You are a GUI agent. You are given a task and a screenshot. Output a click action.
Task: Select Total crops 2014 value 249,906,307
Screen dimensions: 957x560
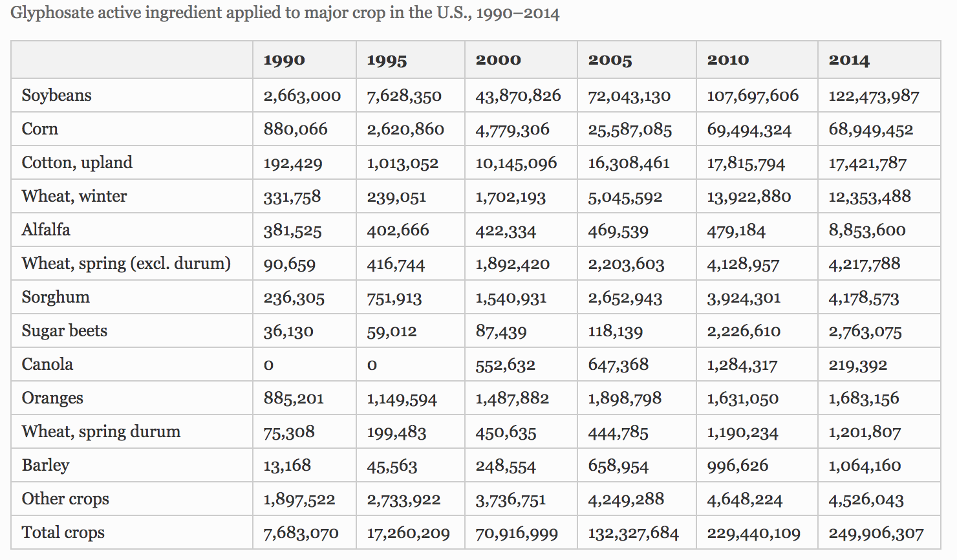point(876,533)
